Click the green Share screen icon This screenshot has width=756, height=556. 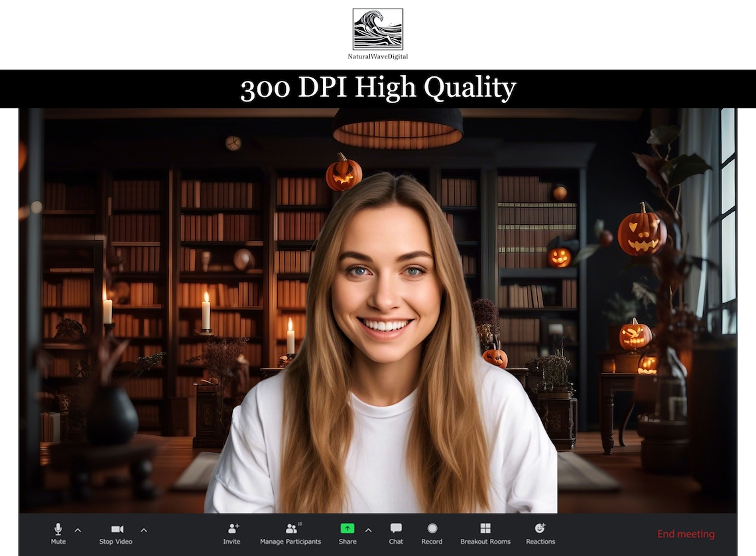point(347,529)
